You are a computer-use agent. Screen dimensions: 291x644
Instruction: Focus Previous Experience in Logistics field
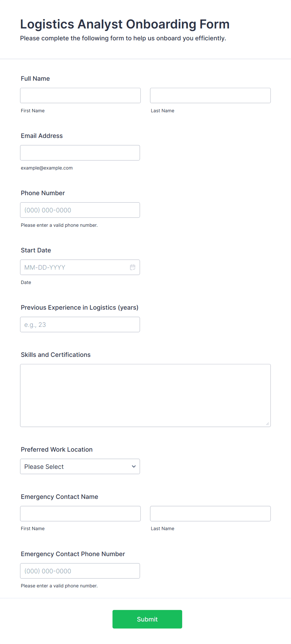pyautogui.click(x=80, y=324)
